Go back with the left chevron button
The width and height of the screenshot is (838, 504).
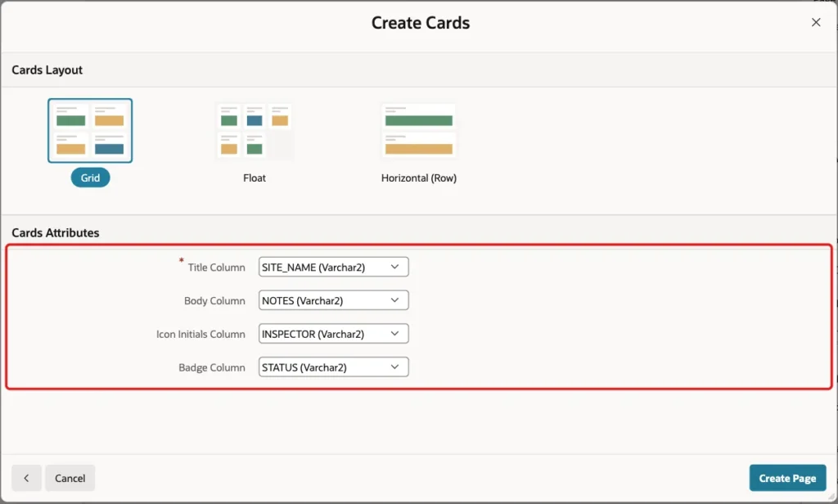point(26,478)
